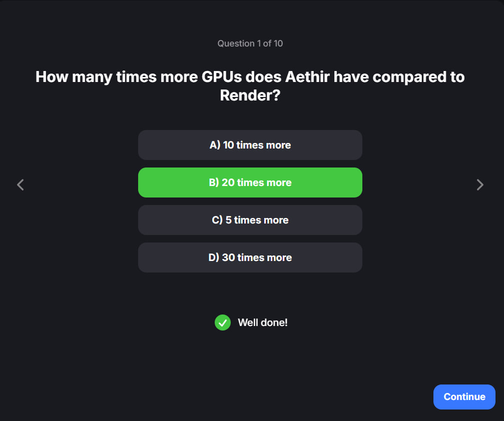Screen dimensions: 504x421
Task: Advance to next slide with right arrow
Action: click(x=479, y=185)
